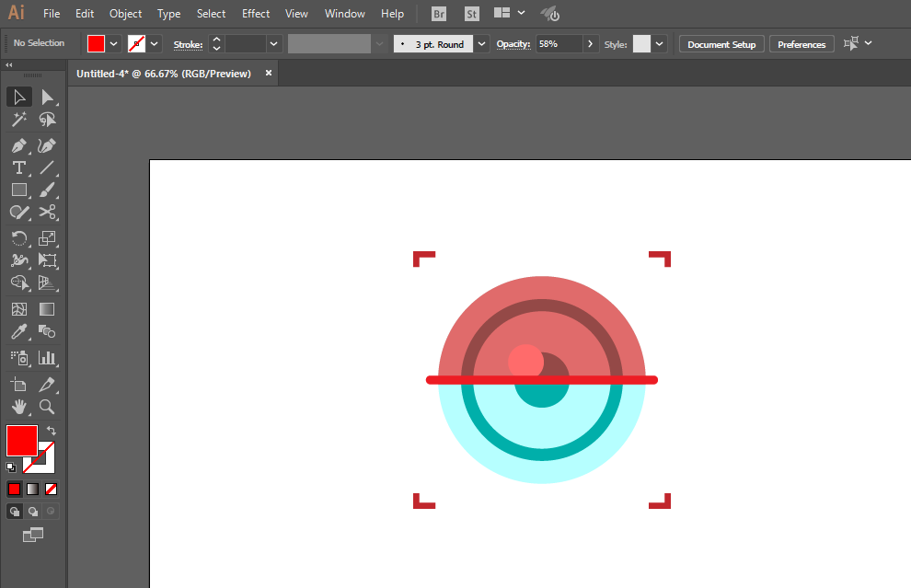Click the large red Fill swatch
The image size is (911, 588).
click(21, 440)
